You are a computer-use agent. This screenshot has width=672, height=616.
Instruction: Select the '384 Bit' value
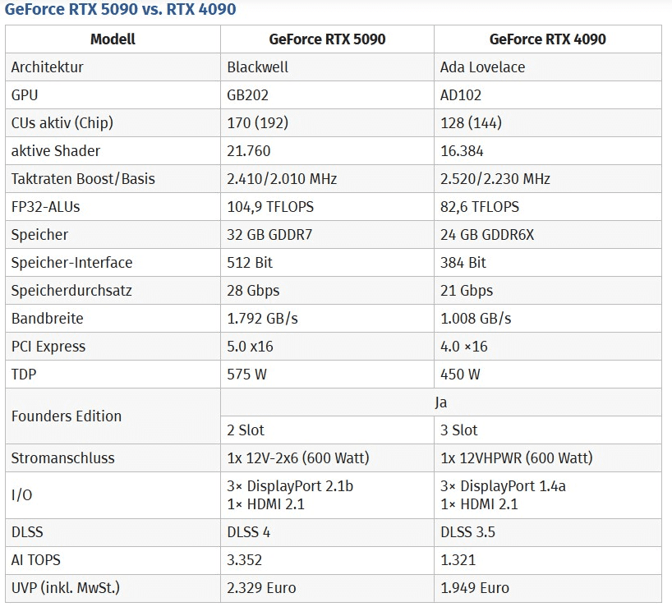[463, 262]
